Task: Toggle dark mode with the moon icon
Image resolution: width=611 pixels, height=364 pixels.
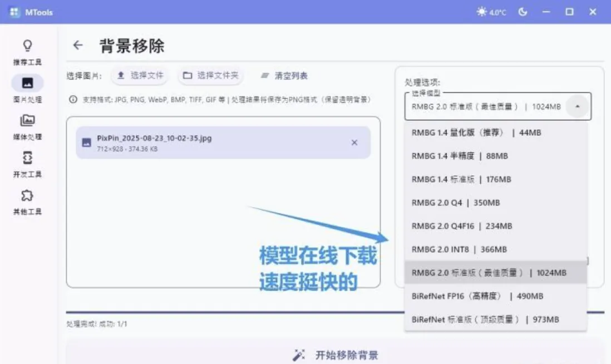Action: click(x=522, y=11)
